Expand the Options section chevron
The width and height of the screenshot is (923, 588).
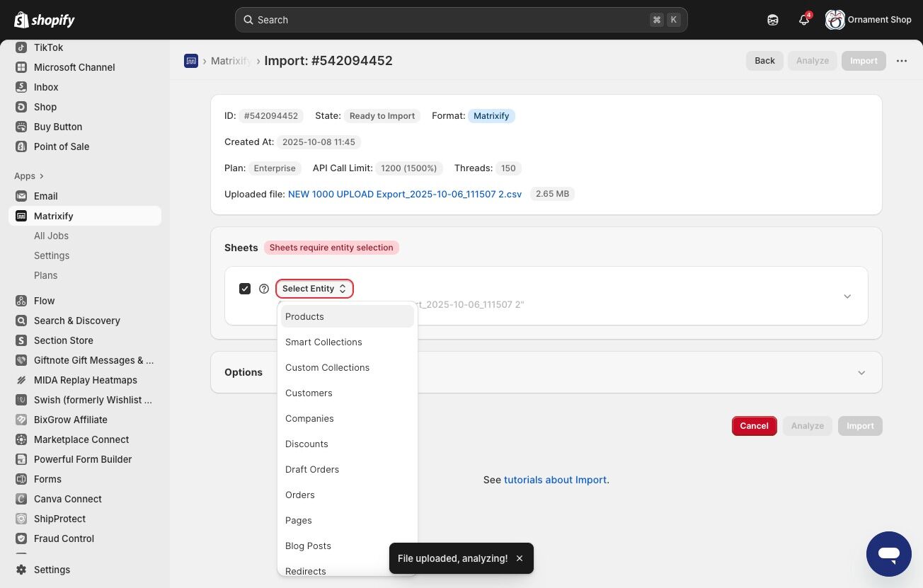(x=861, y=372)
